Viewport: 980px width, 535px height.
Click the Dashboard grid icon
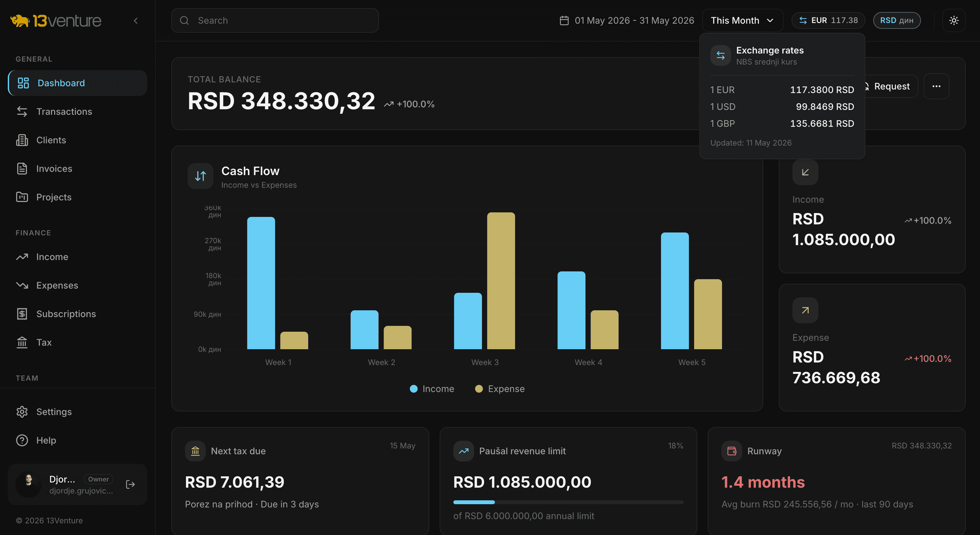point(23,83)
